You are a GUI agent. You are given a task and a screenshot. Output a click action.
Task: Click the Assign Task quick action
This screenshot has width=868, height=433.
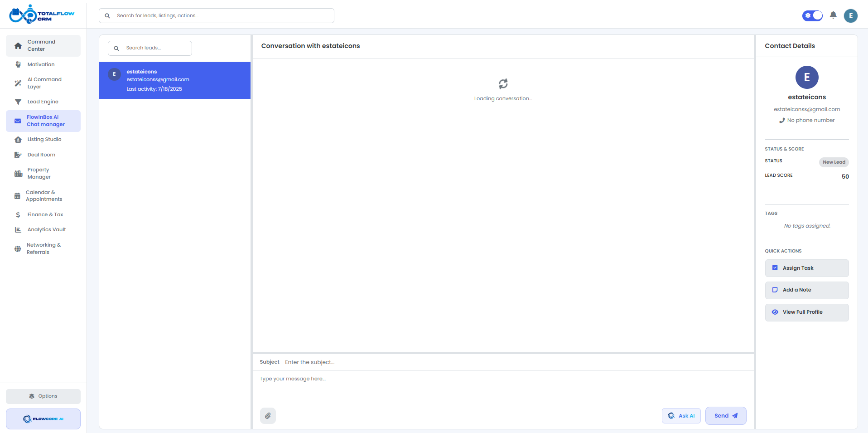coord(806,268)
